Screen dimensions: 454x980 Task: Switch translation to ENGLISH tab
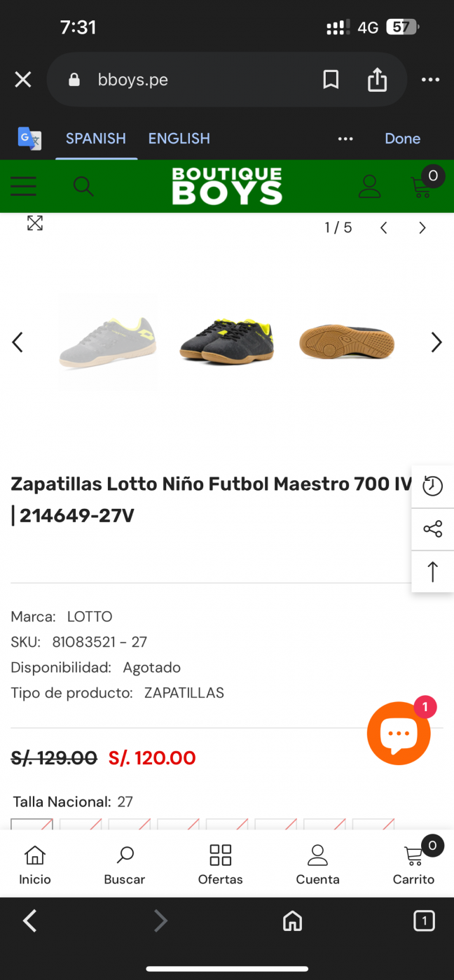(x=179, y=139)
